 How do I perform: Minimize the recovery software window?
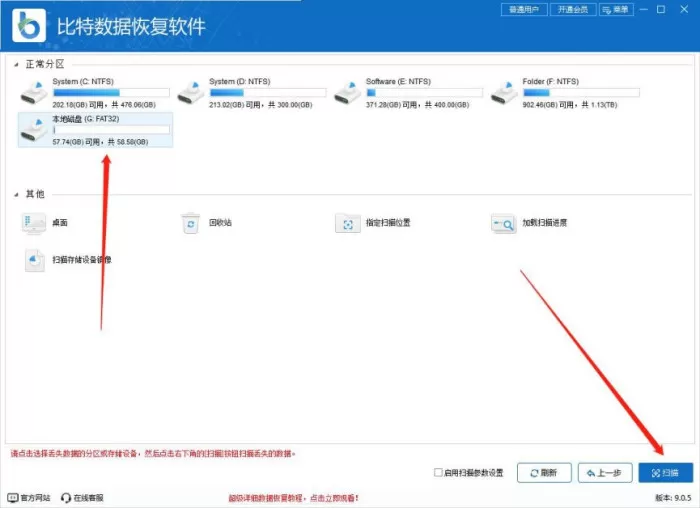tap(643, 9)
